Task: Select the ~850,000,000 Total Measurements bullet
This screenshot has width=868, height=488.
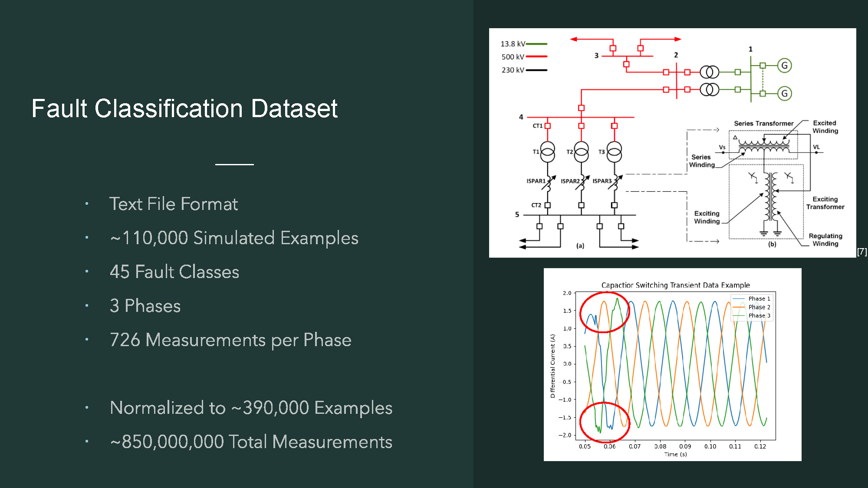Action: [x=251, y=442]
